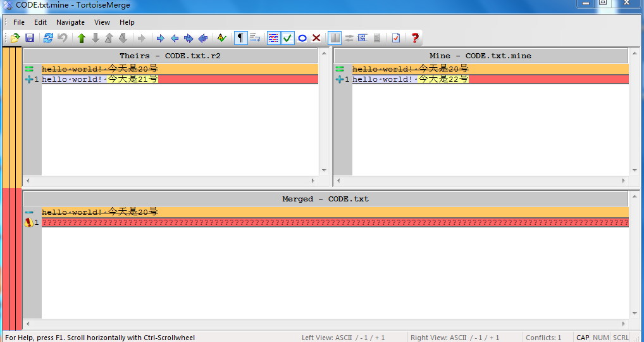644x342 pixels.
Task: Click the plus icon beside Theirs line 1
Action: [28, 79]
